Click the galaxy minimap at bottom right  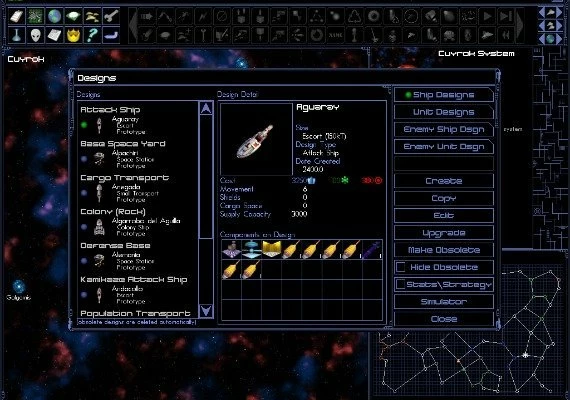coord(470,329)
